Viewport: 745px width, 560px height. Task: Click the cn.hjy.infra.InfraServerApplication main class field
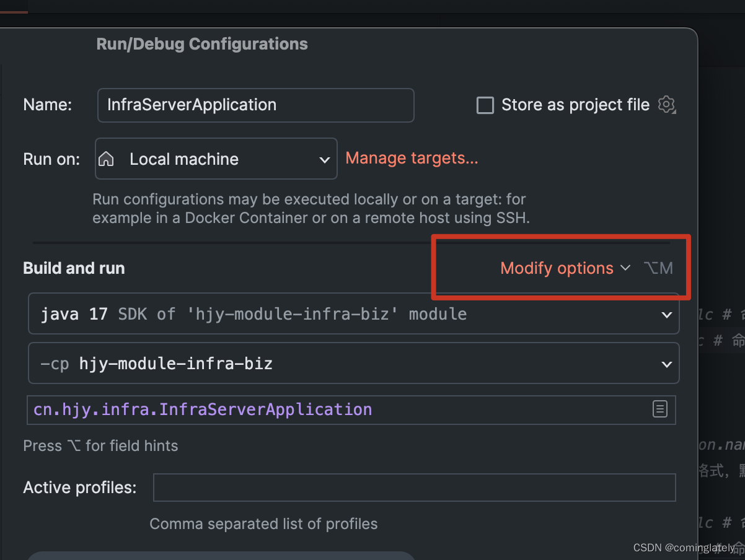coord(351,409)
